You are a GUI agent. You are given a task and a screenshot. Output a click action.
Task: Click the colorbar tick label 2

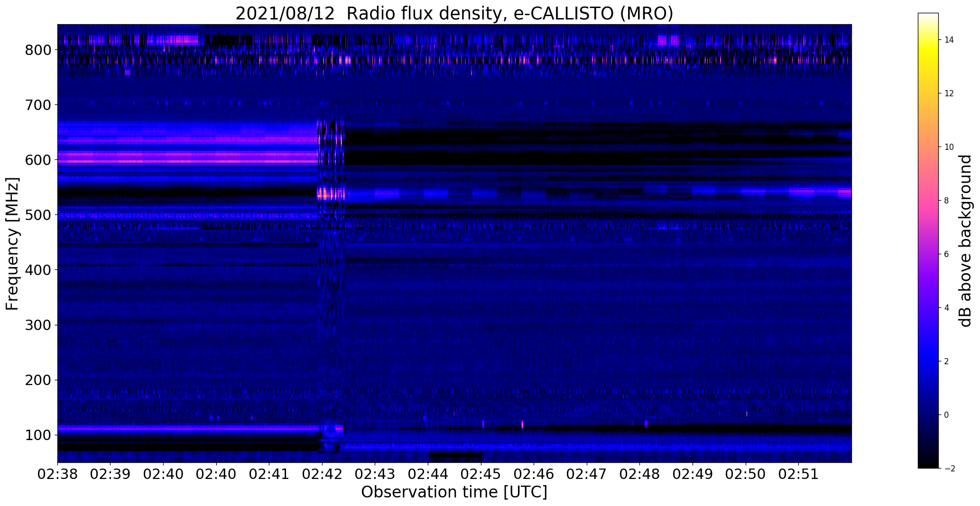947,361
